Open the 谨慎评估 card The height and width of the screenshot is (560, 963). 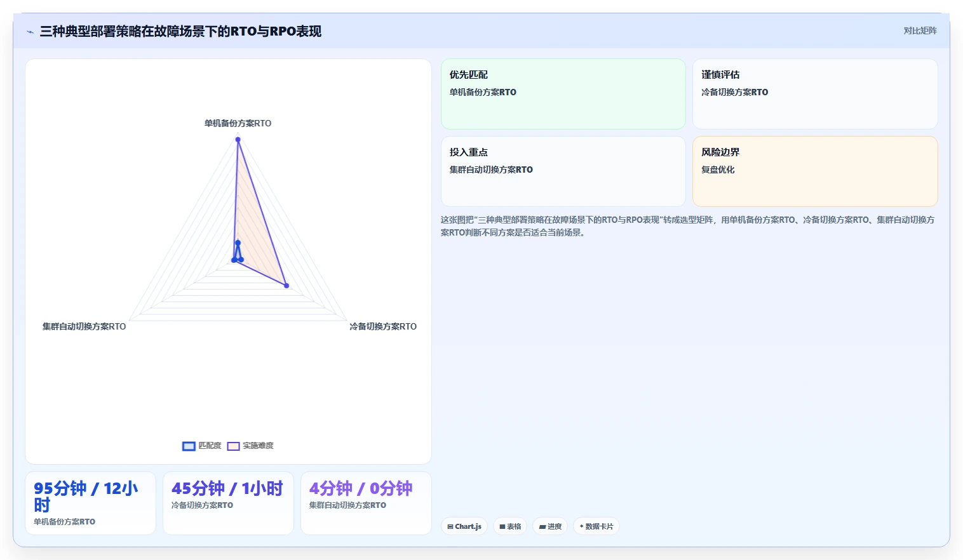pyautogui.click(x=815, y=94)
